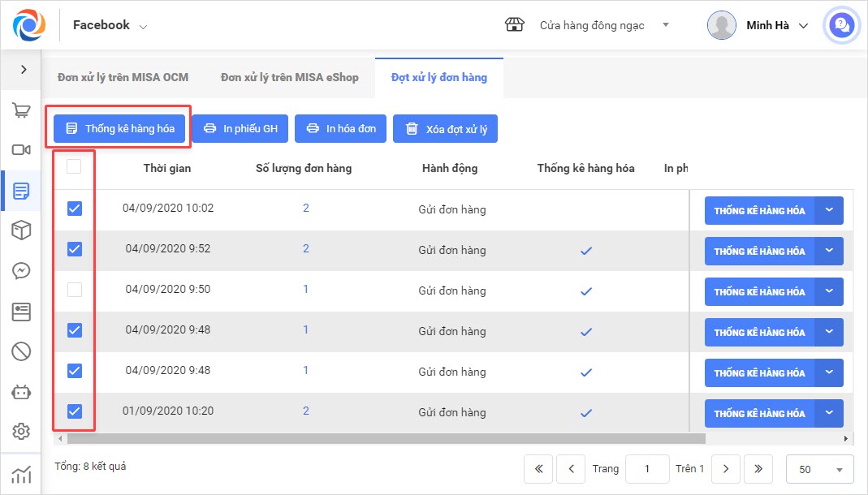Screen dimensions: 868x495
Task: Open the product box sidebar icon
Action: (x=21, y=230)
